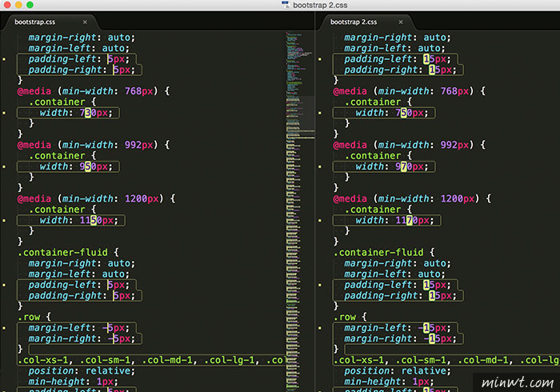Click the red close window button

pyautogui.click(x=6, y=5)
